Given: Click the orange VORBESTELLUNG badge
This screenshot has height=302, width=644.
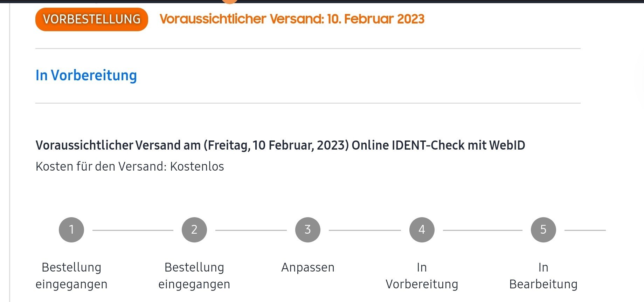Looking at the screenshot, I should point(92,19).
